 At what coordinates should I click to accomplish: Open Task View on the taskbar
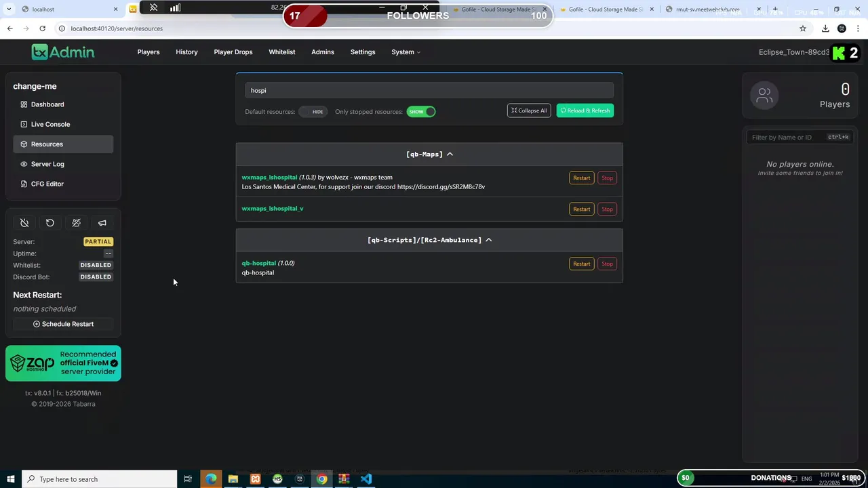pos(188,479)
